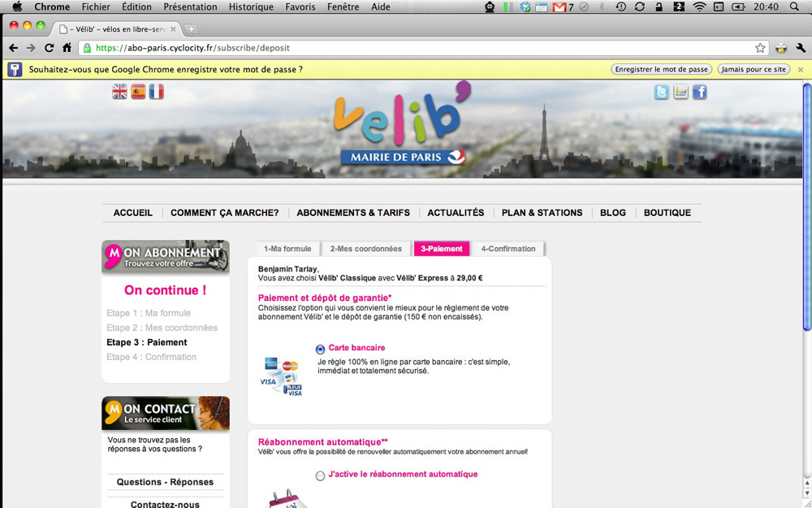Enable J'active le réabonnement automatique
This screenshot has height=508, width=812.
click(x=320, y=475)
